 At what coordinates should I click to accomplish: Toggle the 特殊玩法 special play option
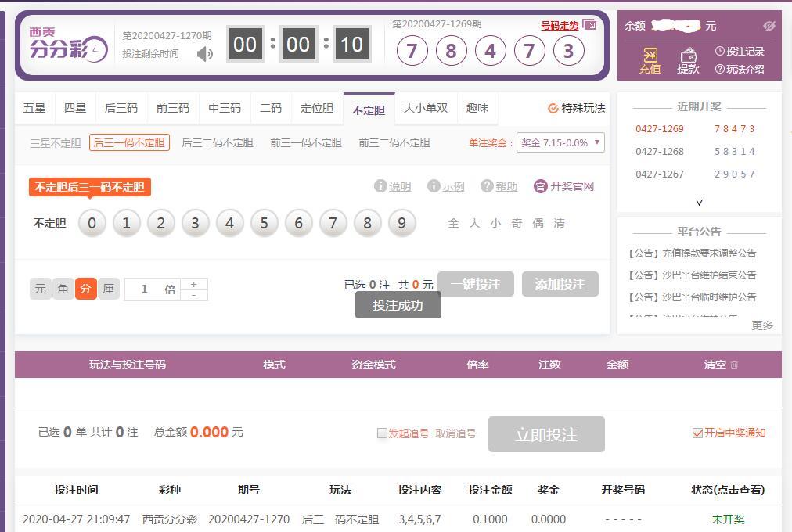[x=576, y=108]
